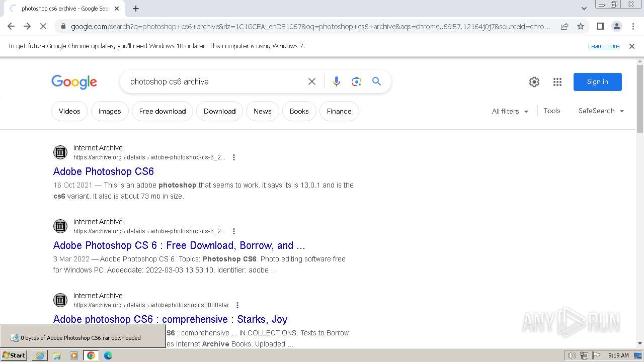644x362 pixels.
Task: Switch to Chrome in the taskbar
Action: pos(91,355)
